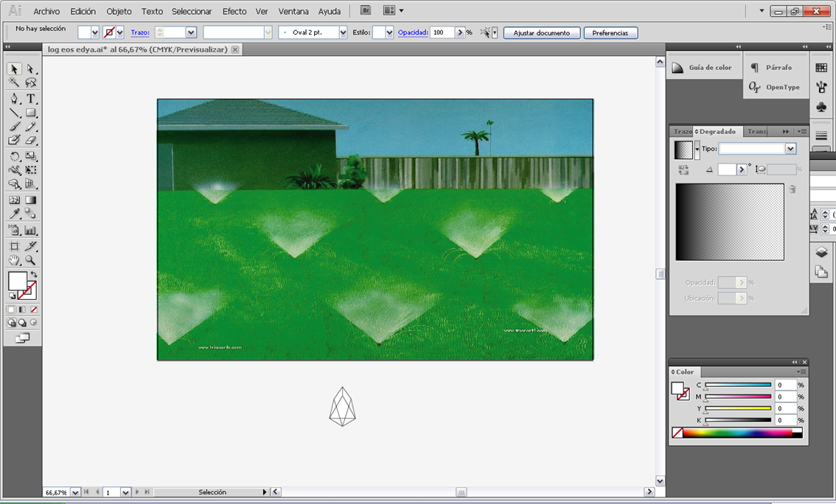Switch to the Trazo panel tab
Viewport: 836px width, 504px height.
(x=682, y=132)
